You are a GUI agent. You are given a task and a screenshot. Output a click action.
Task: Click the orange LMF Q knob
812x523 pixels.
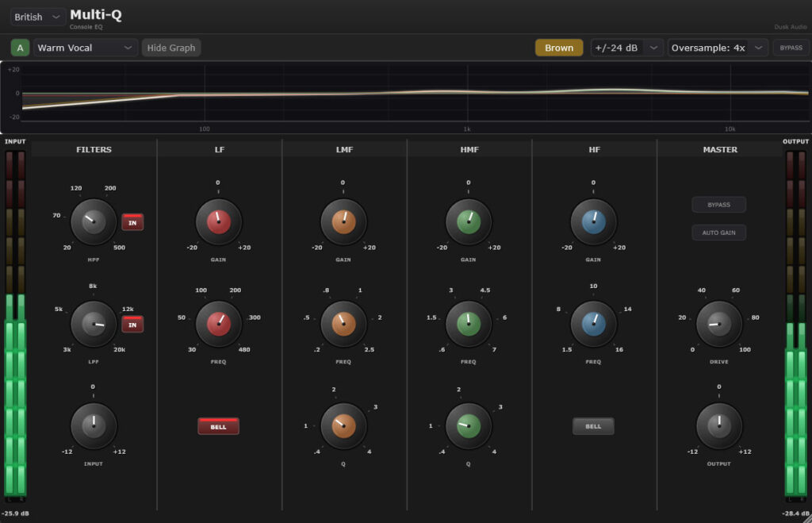343,426
